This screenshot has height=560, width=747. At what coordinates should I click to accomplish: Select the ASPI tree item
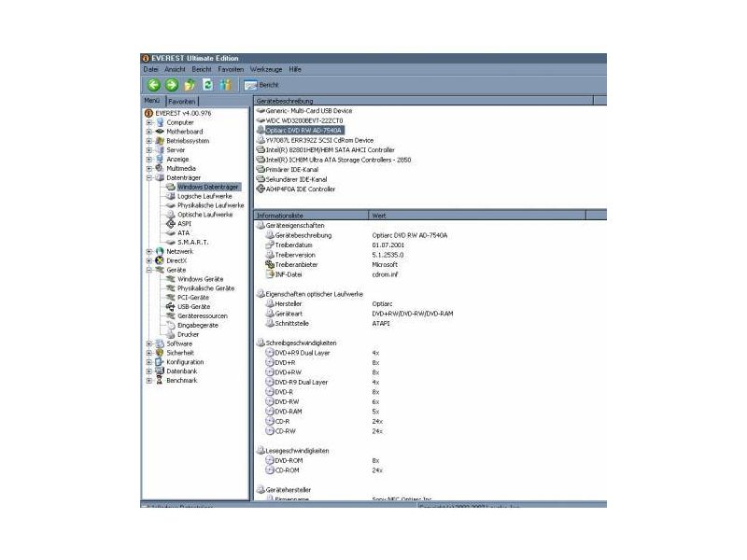184,224
